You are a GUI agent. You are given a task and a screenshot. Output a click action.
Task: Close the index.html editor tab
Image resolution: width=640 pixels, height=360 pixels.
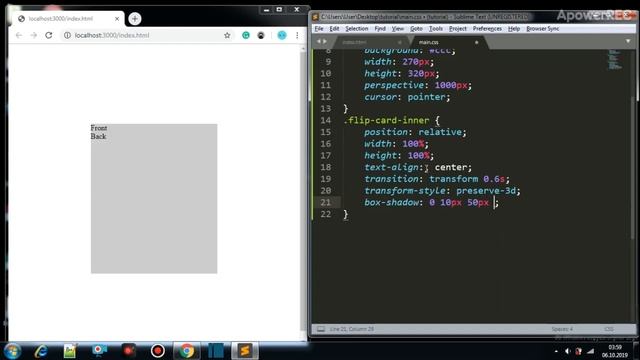coord(400,42)
